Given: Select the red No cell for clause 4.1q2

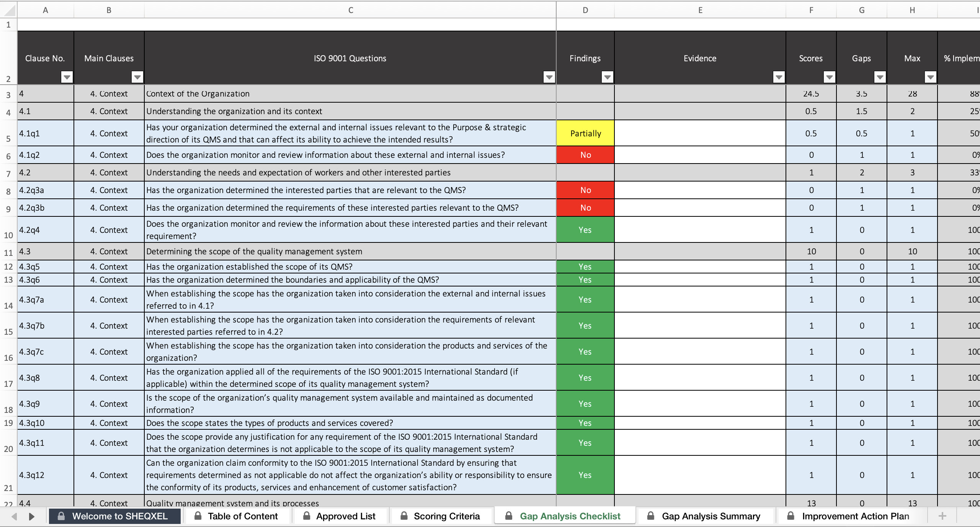Looking at the screenshot, I should tap(585, 155).
